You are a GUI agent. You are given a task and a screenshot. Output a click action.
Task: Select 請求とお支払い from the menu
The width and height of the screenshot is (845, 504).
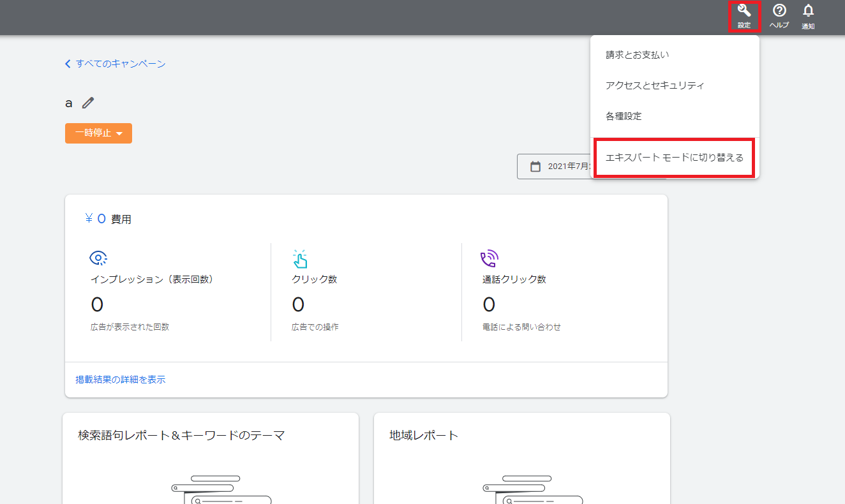pyautogui.click(x=675, y=55)
